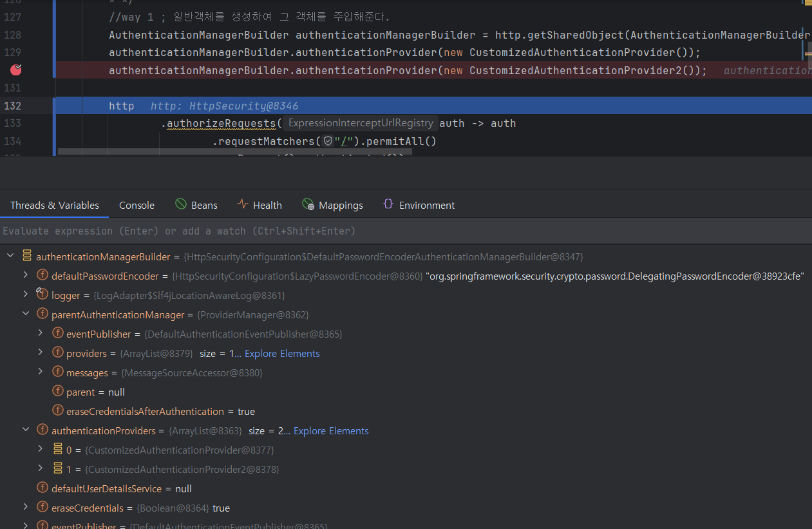Viewport: 812px width, 529px height.
Task: Toggle the breakpoint on line 130
Action: pos(16,70)
